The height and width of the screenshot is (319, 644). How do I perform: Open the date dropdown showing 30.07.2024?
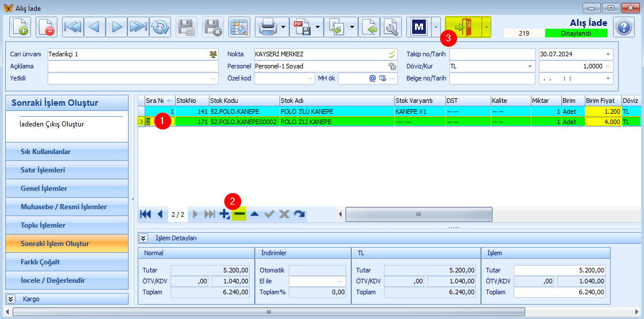[608, 54]
